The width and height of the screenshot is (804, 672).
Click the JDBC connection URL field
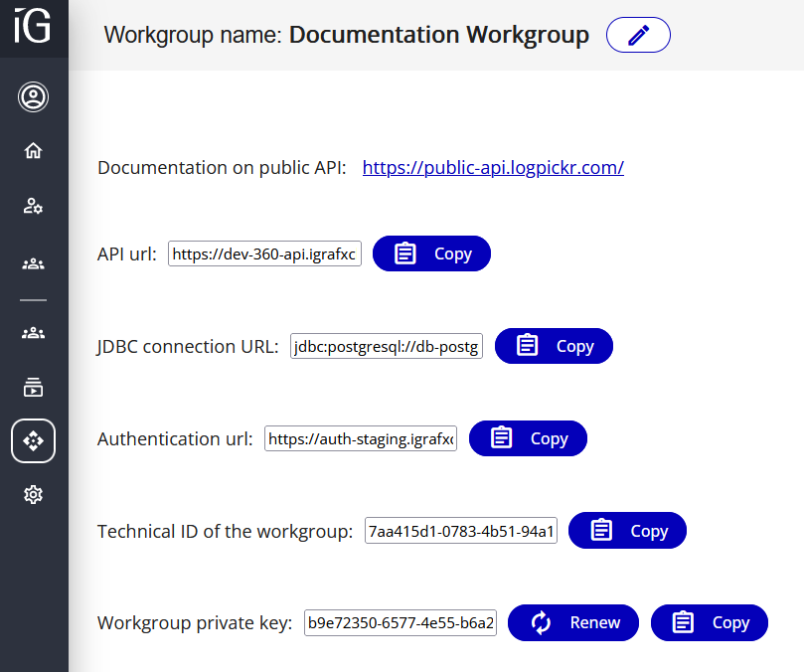click(387, 346)
